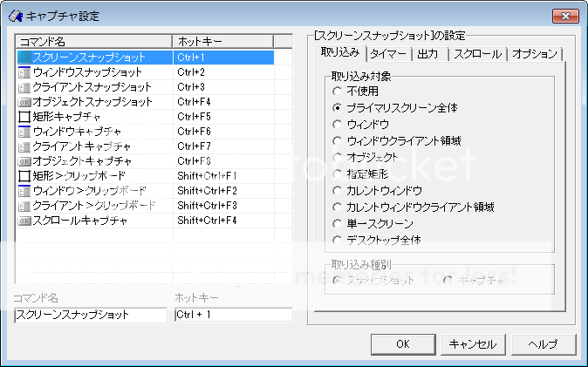Select the 単一スクリーン radio option

click(337, 224)
